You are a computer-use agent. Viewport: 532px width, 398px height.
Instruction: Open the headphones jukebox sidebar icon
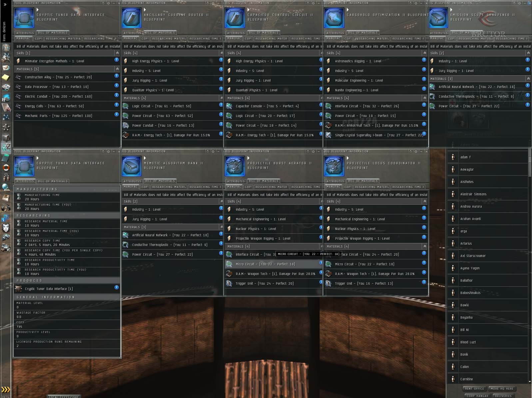pos(6,208)
